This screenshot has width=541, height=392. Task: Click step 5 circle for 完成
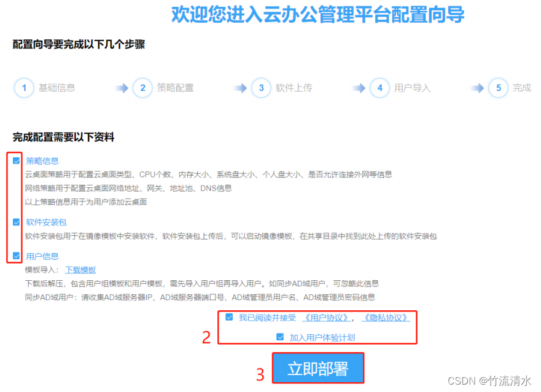pos(498,88)
